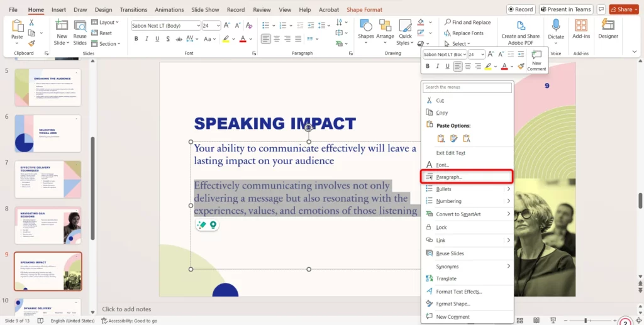Open the Transitions ribbon tab
The image size is (644, 325).
click(133, 10)
